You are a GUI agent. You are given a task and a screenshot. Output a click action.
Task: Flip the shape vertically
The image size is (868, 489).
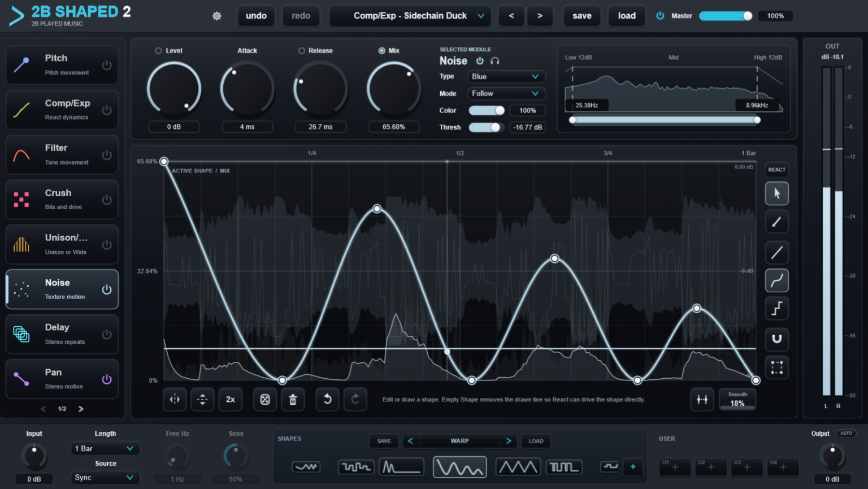(202, 400)
